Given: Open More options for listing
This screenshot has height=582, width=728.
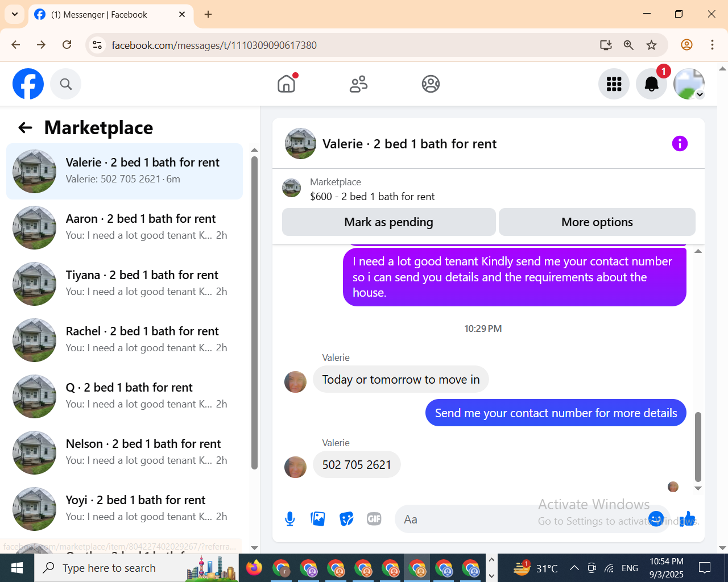Looking at the screenshot, I should tap(597, 222).
